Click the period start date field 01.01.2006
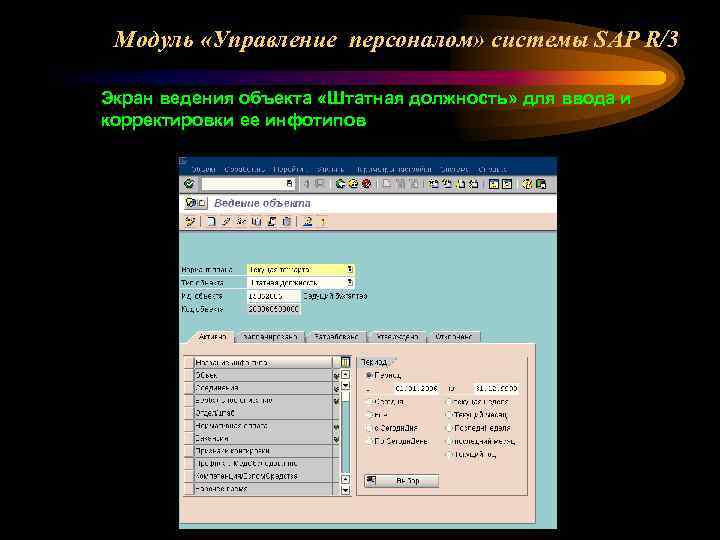The image size is (720, 540). 416,388
